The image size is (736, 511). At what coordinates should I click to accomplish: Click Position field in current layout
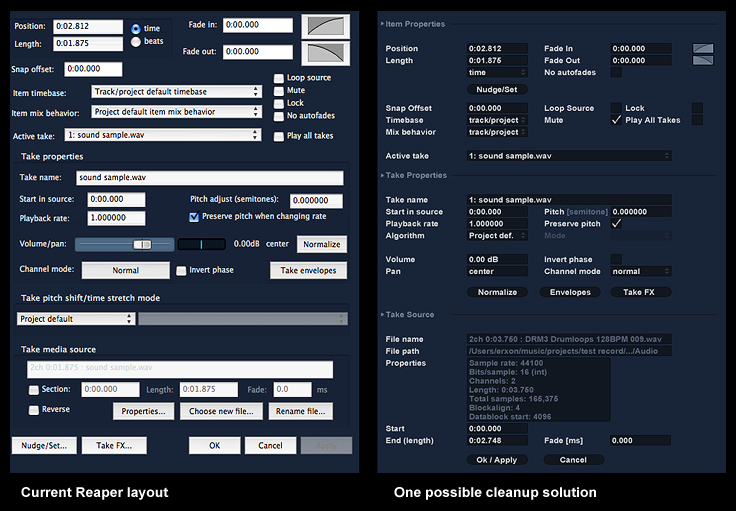click(88, 27)
